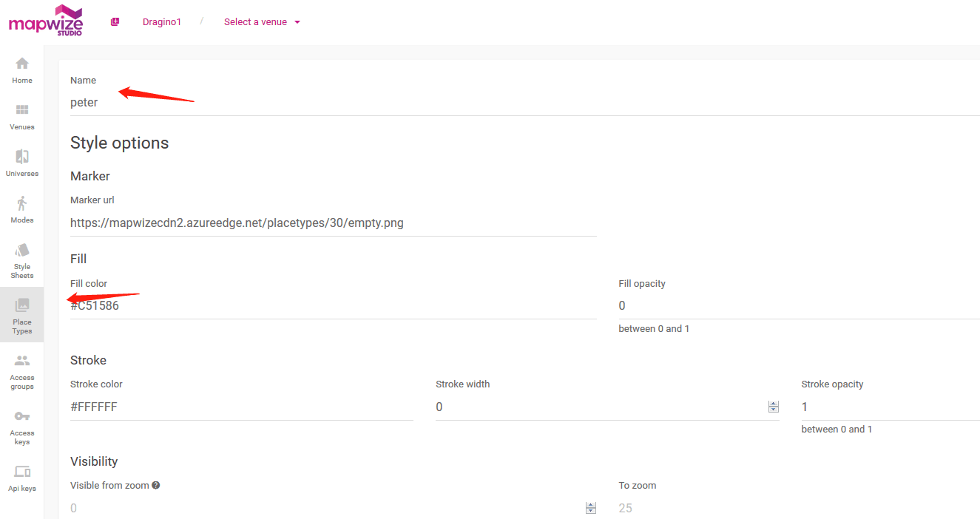980x519 pixels.
Task: Click the To zoom field showing 25
Action: pos(800,508)
